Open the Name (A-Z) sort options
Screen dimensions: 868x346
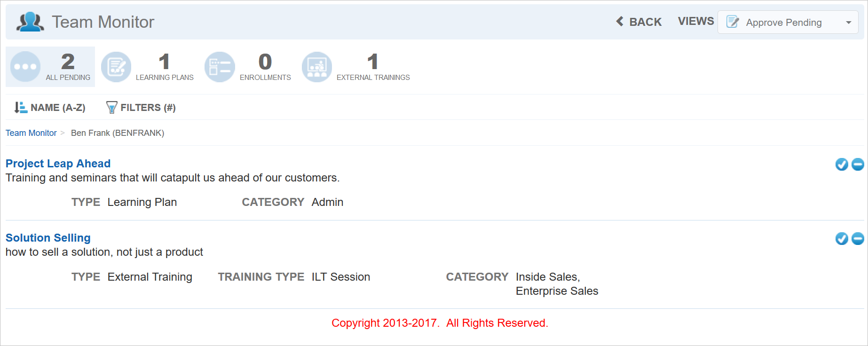[x=50, y=108]
